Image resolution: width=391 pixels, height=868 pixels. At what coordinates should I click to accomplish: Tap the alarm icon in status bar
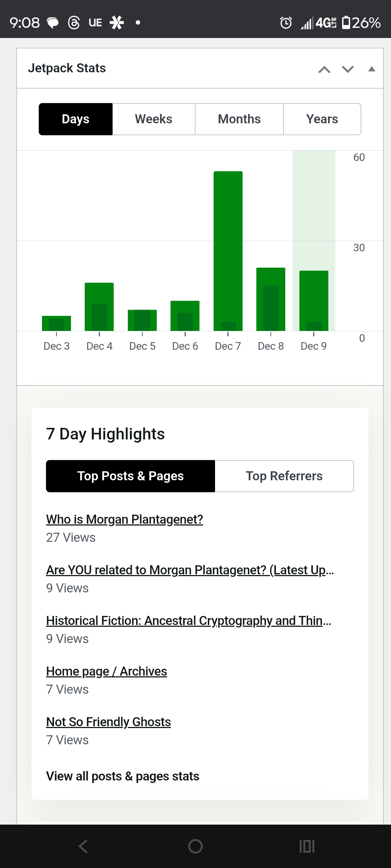tap(286, 23)
